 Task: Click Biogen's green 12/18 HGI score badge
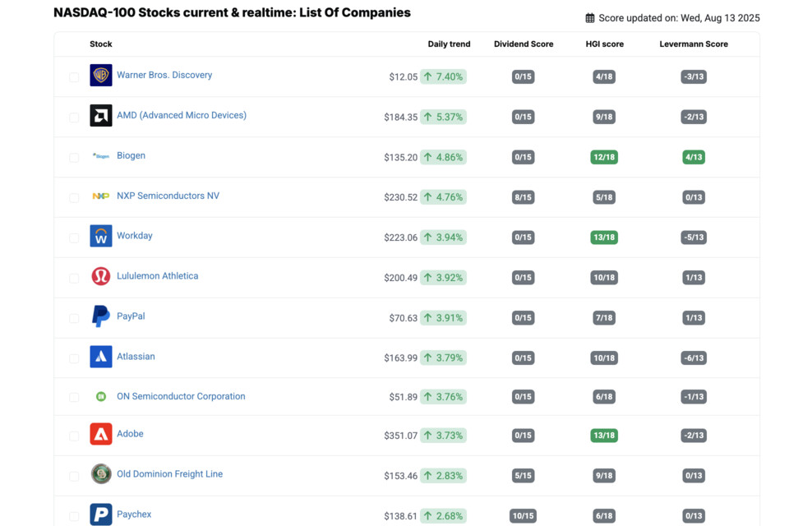click(x=604, y=157)
